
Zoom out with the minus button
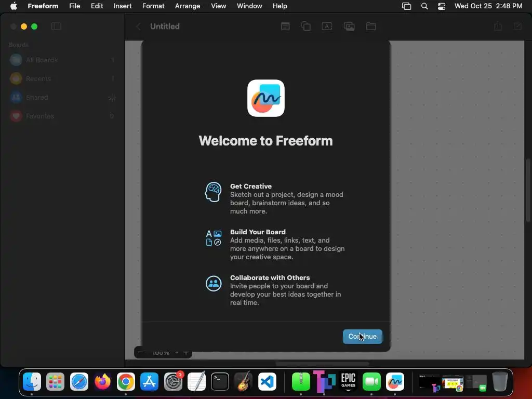[x=140, y=353]
